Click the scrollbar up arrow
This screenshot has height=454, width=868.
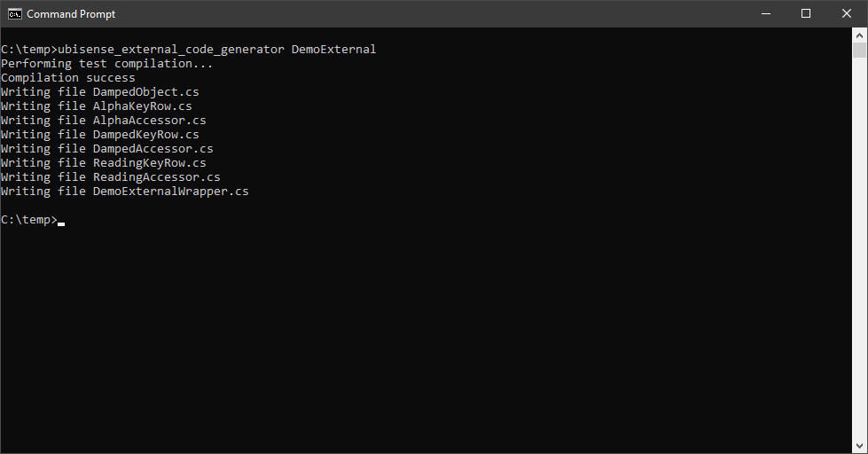coord(859,35)
